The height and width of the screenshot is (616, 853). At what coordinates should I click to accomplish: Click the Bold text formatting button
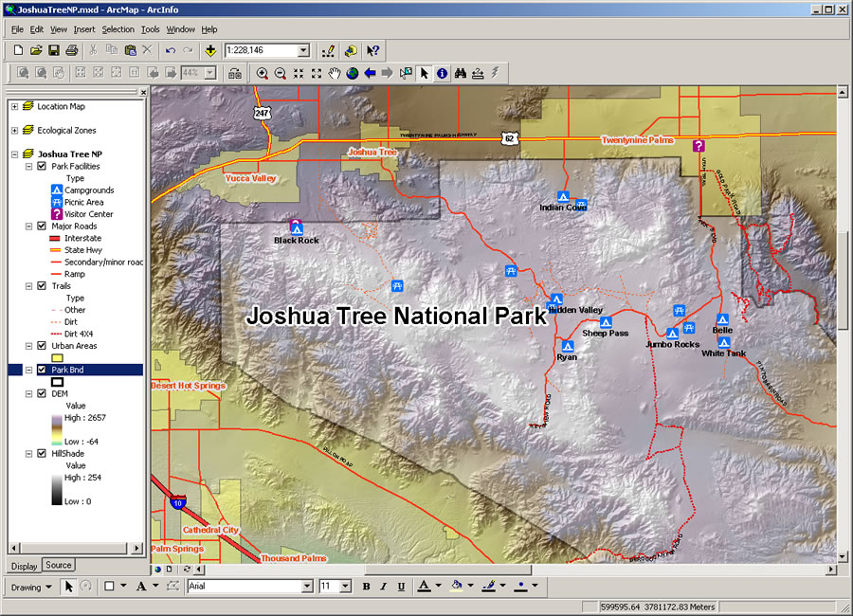click(365, 587)
